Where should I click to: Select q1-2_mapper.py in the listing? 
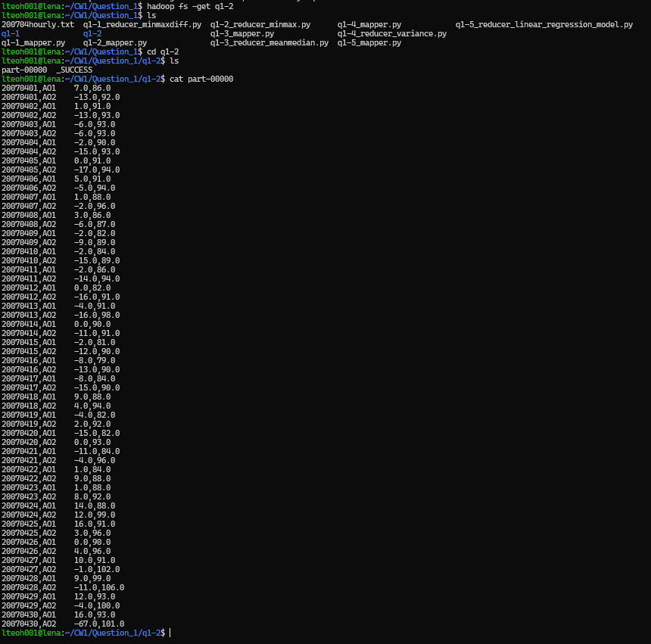115,42
